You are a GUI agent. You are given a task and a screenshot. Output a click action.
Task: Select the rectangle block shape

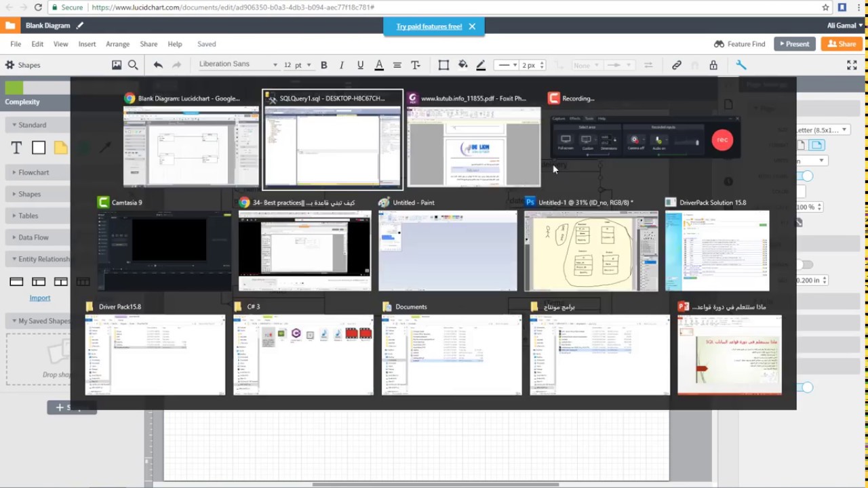tap(39, 148)
